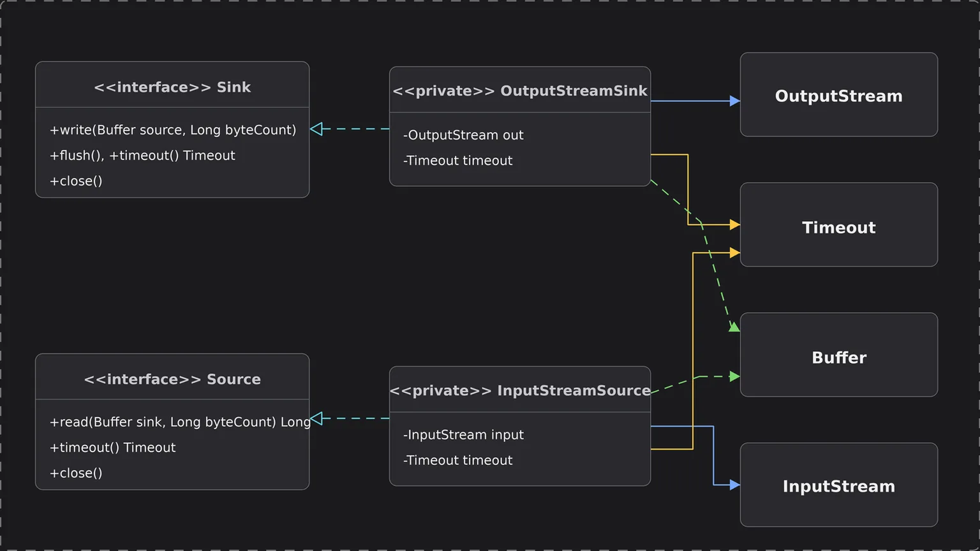This screenshot has width=980, height=551.
Task: Click the -OutputStream out field
Action: 463,135
